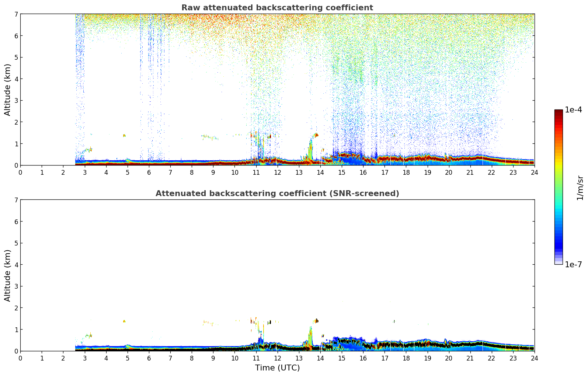Click the "3" hour tick under the SNR-screened plot
Image resolution: width=588 pixels, height=376 pixels.
pyautogui.click(x=84, y=358)
